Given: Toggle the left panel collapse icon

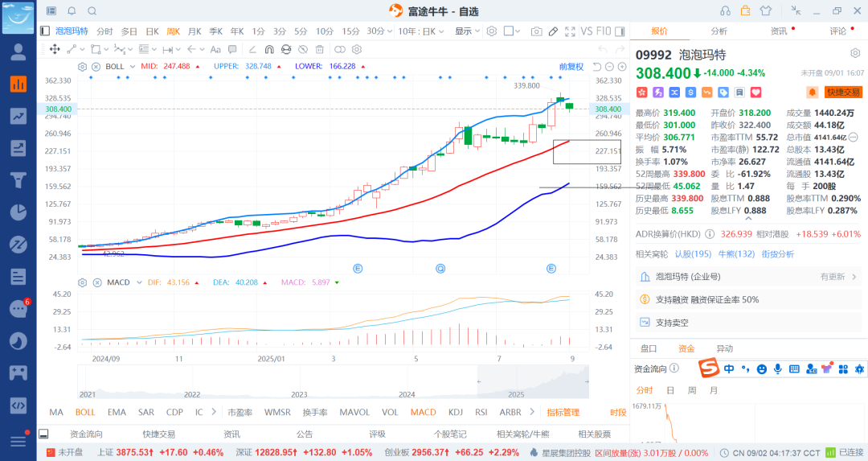Looking at the screenshot, I should 45,31.
